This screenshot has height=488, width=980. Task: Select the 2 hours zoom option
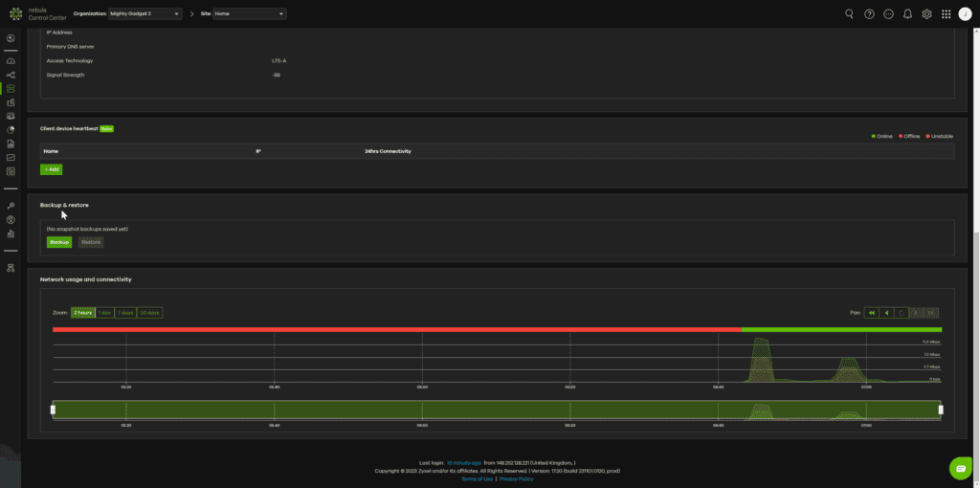(83, 313)
